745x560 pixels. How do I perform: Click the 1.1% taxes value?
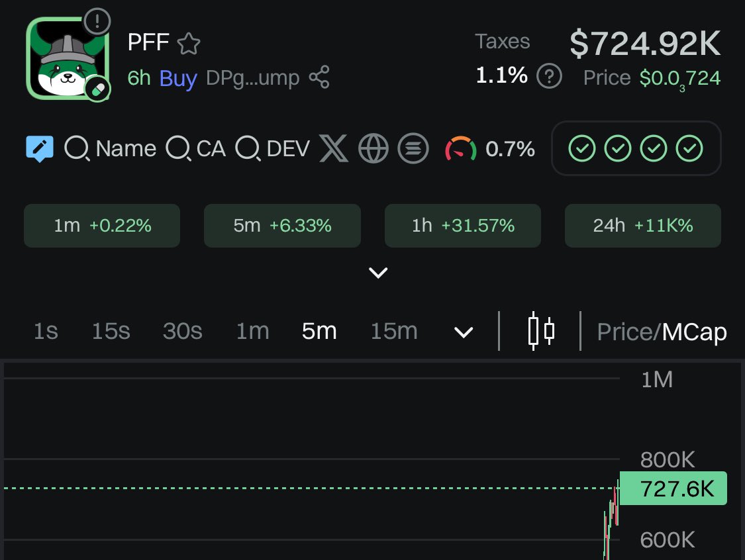[x=502, y=75]
